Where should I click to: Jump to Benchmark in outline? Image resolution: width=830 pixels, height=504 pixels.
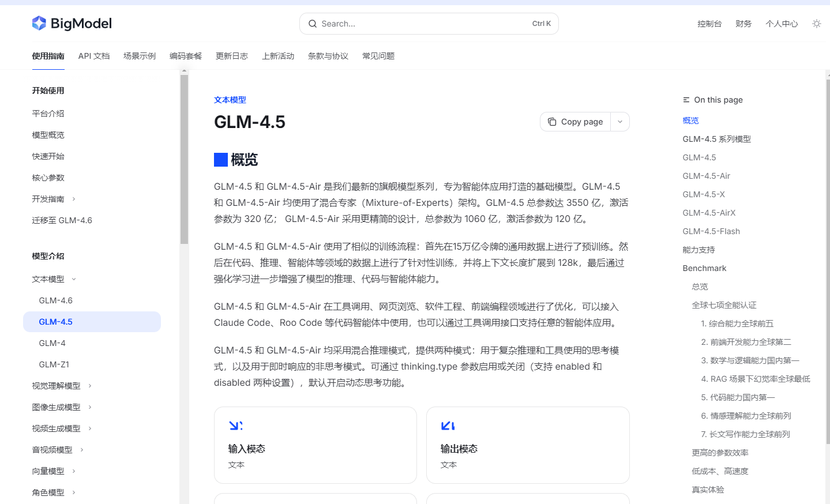tap(704, 268)
